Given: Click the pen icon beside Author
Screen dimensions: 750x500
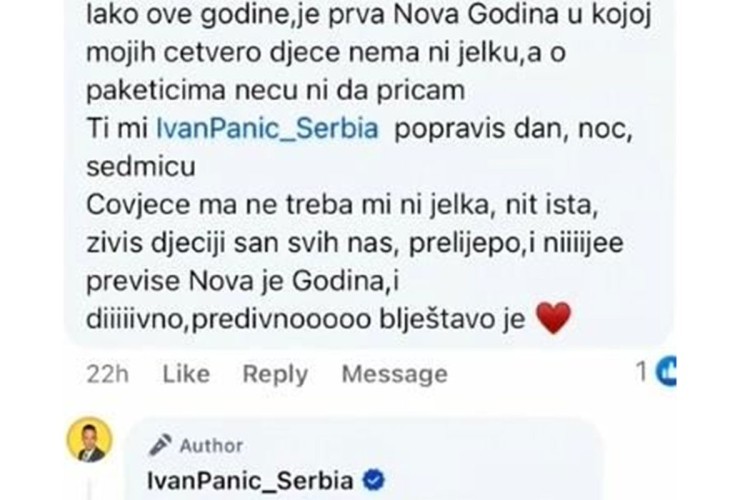Looking at the screenshot, I should (160, 445).
